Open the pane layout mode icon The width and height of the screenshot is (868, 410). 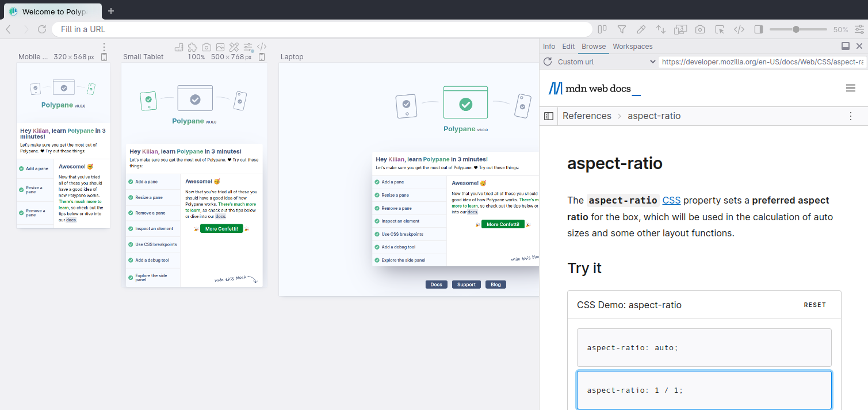pos(602,29)
